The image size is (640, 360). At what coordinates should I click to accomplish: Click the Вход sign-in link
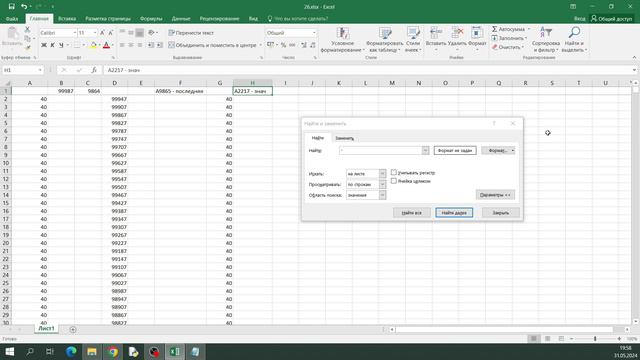[580, 18]
